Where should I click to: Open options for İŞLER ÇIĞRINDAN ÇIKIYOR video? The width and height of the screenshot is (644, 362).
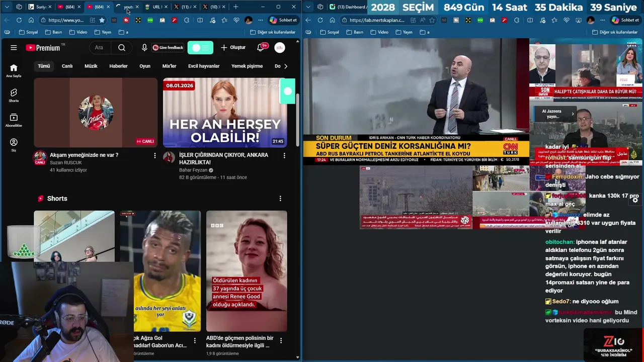(x=284, y=156)
